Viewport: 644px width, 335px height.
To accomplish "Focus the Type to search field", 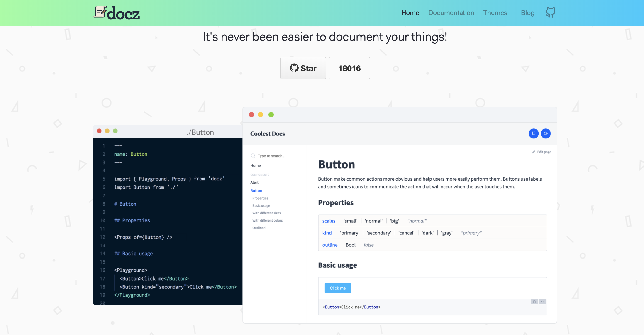I will coord(271,156).
